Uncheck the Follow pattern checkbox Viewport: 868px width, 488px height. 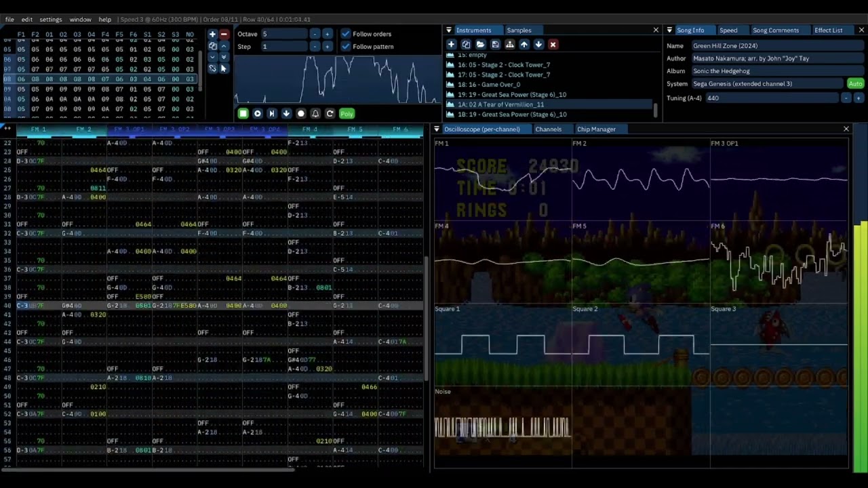(346, 47)
